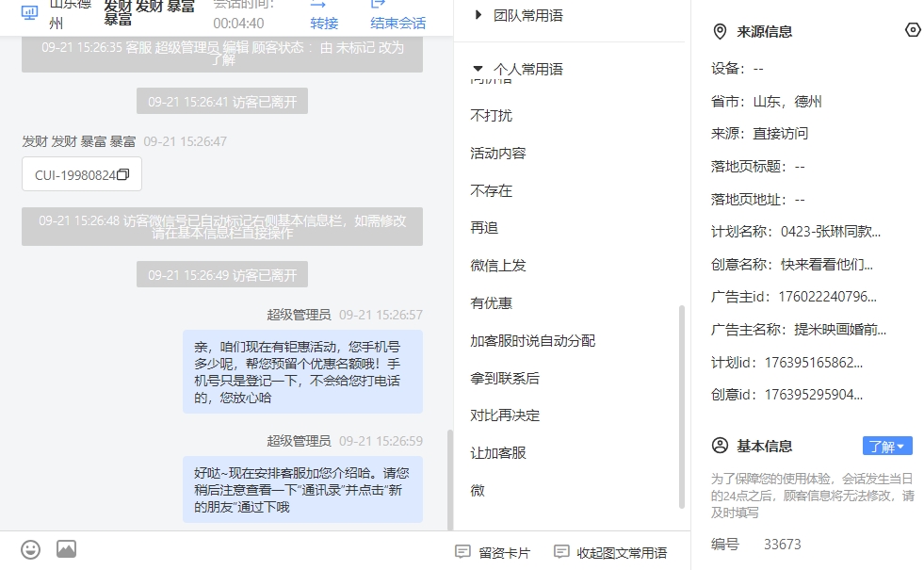Viewport: 924px width, 570px height.
Task: Choose the single-character 微 quick phrase
Action: 478,491
